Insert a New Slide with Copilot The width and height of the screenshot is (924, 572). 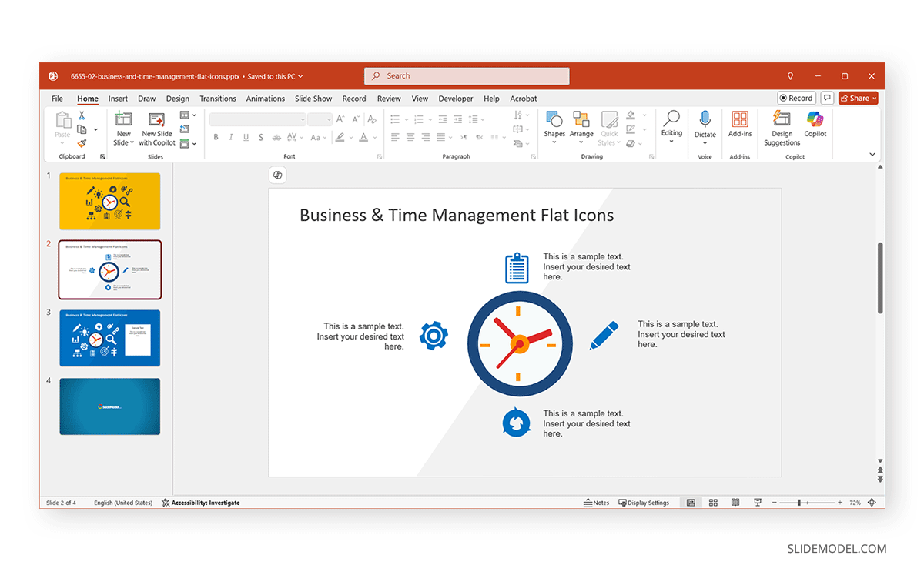(x=157, y=129)
